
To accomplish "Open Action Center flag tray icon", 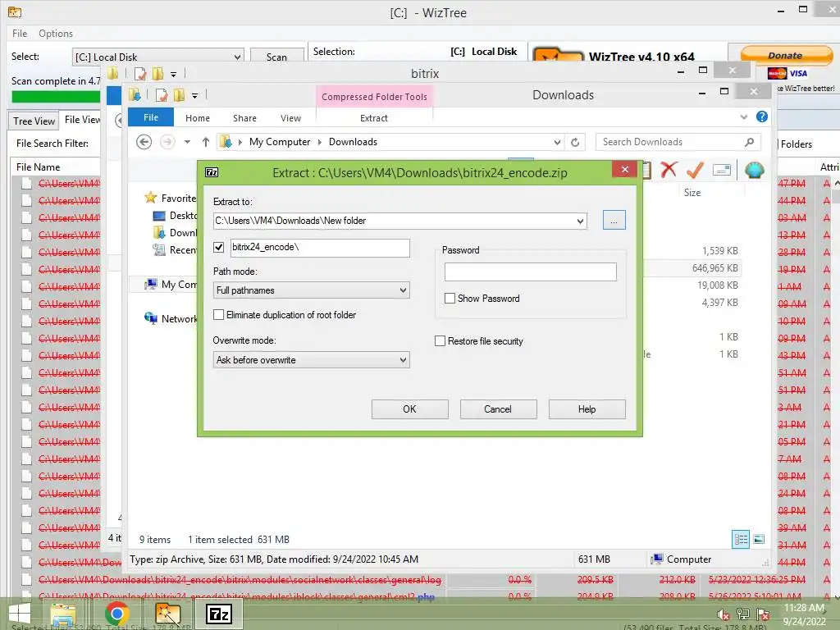I will (763, 614).
